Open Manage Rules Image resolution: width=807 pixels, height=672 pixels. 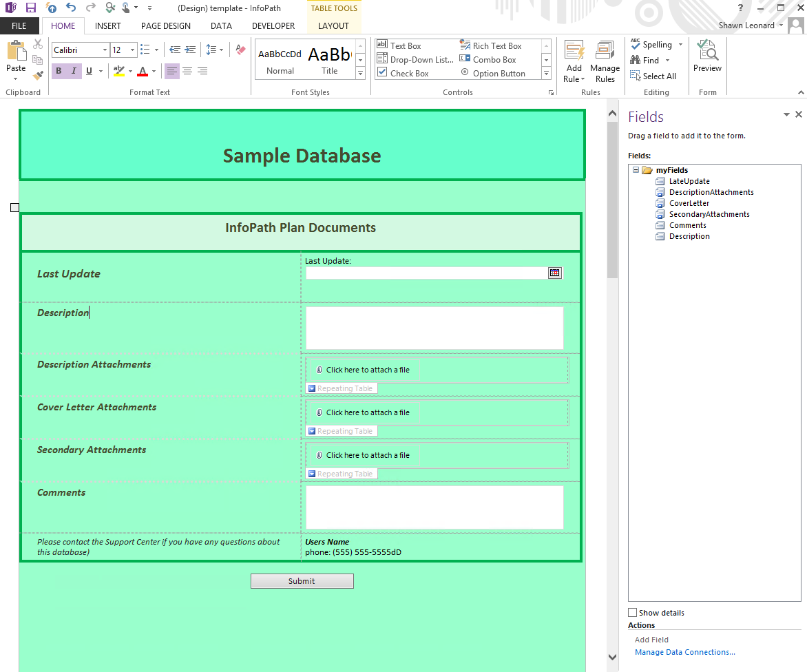pos(605,62)
